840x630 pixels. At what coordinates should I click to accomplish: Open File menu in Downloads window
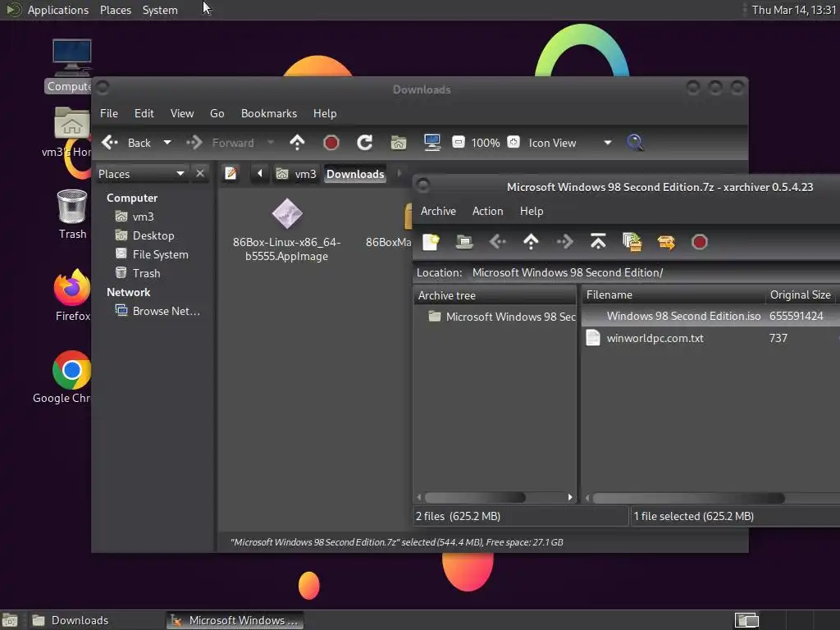coord(109,113)
